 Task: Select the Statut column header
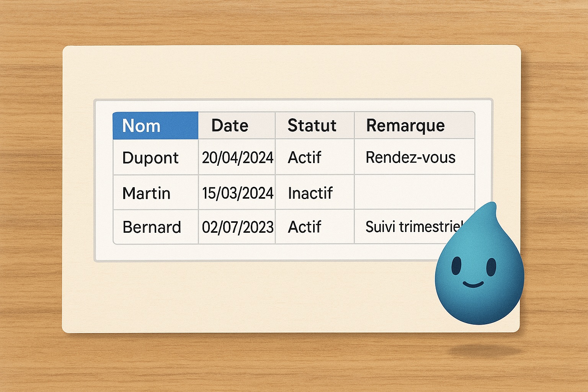tap(314, 126)
